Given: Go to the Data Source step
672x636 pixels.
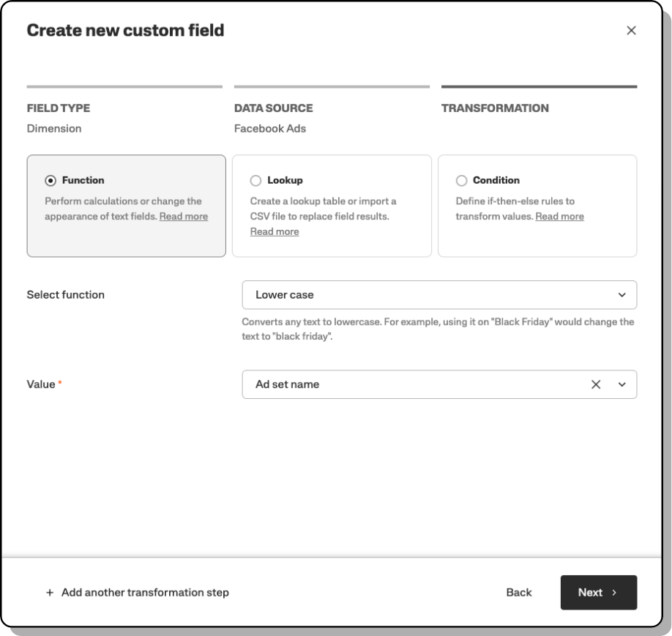Looking at the screenshot, I should coord(273,108).
